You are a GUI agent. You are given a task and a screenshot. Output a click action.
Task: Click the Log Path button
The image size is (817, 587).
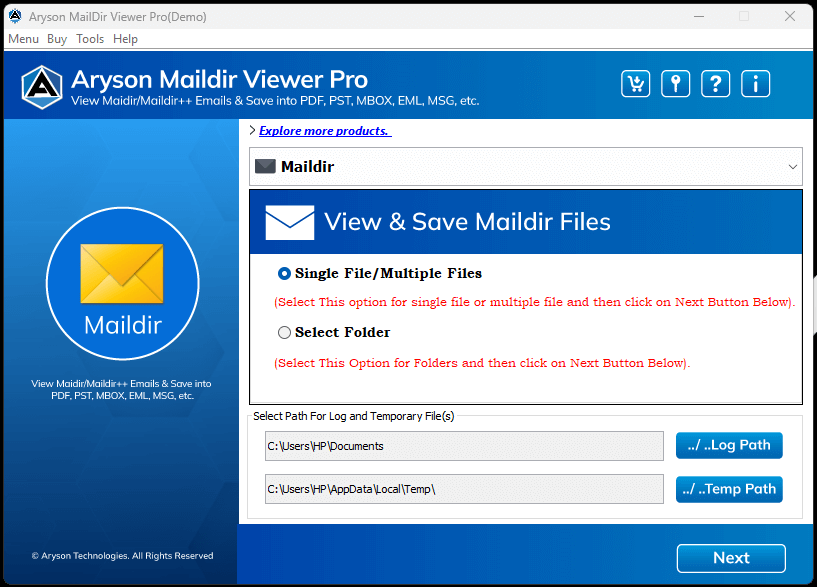[x=729, y=445]
